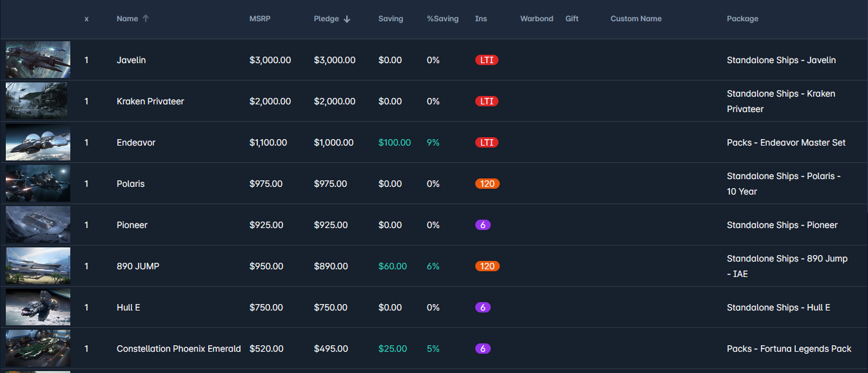868x373 pixels.
Task: Click package Packs - Endeavor Master Set
Action: tap(786, 142)
